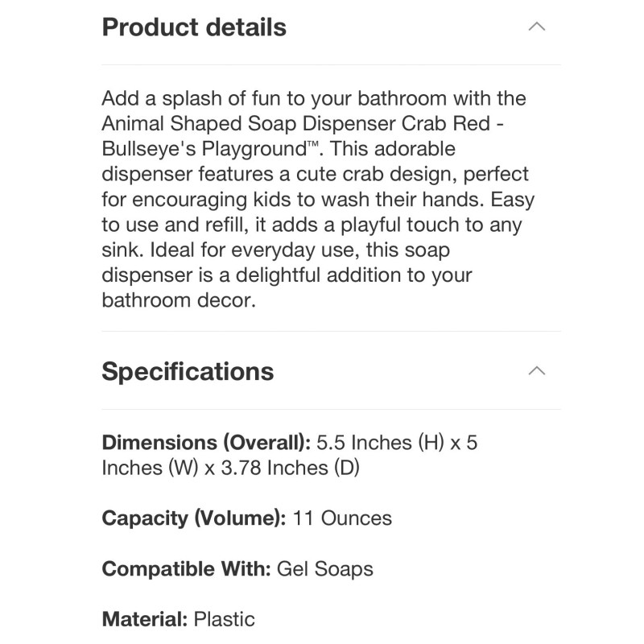The width and height of the screenshot is (644, 644).
Task: Click the Specifications heading
Action: click(186, 372)
